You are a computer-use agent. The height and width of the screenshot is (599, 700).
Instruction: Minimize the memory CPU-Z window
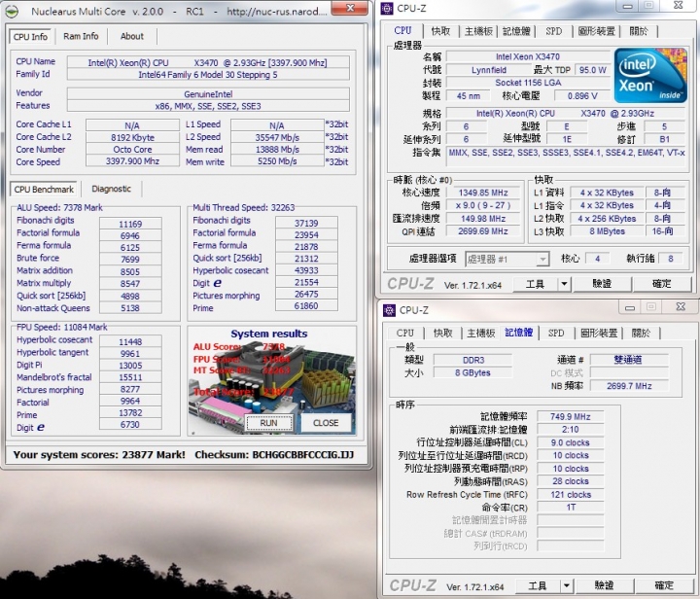pos(630,307)
